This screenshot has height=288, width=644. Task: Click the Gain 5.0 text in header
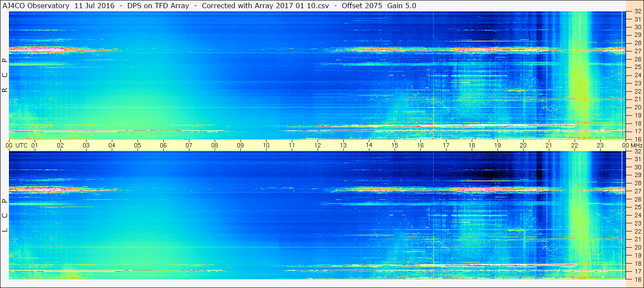pyautogui.click(x=401, y=6)
